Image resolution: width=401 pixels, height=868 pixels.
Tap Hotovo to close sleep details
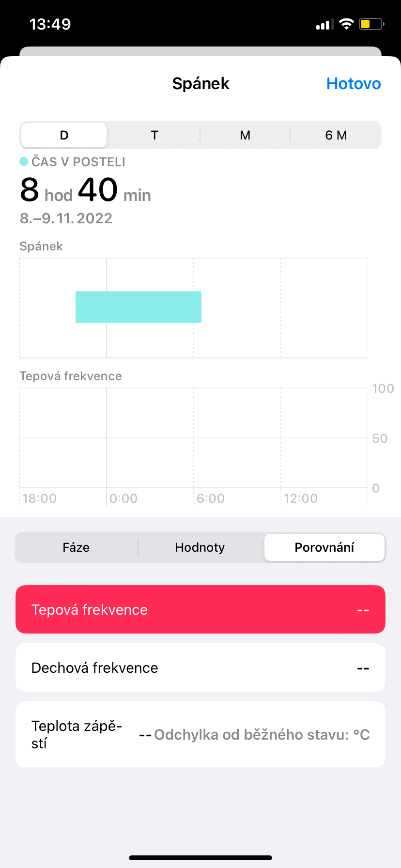354,83
